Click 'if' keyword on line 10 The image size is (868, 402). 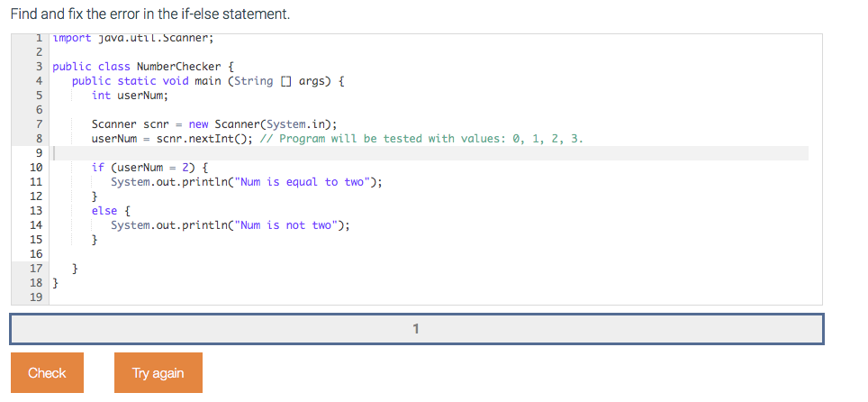pyautogui.click(x=98, y=168)
